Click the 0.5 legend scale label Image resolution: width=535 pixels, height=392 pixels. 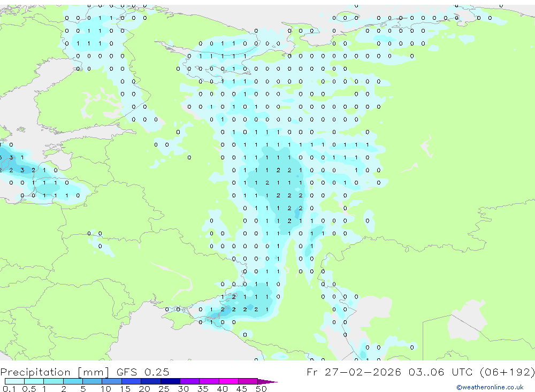click(29, 389)
